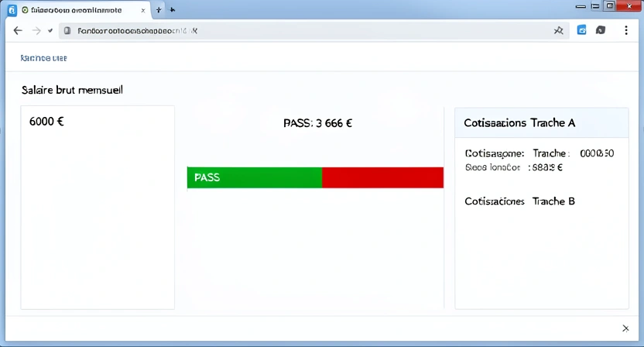This screenshot has width=644, height=347.
Task: Click the red segment above the PASS limit
Action: (382, 177)
